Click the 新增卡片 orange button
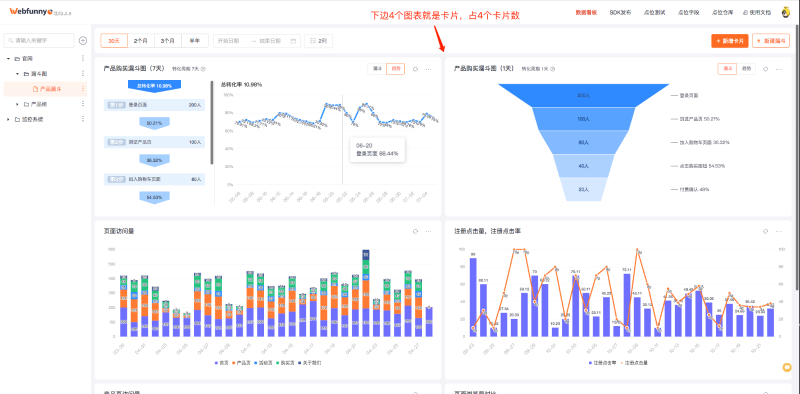This screenshot has width=800, height=394. pyautogui.click(x=730, y=41)
